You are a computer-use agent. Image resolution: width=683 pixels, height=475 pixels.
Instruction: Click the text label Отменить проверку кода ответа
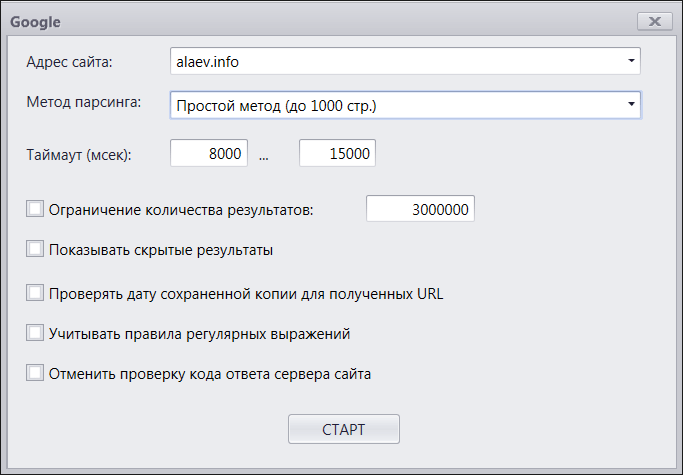(210, 374)
